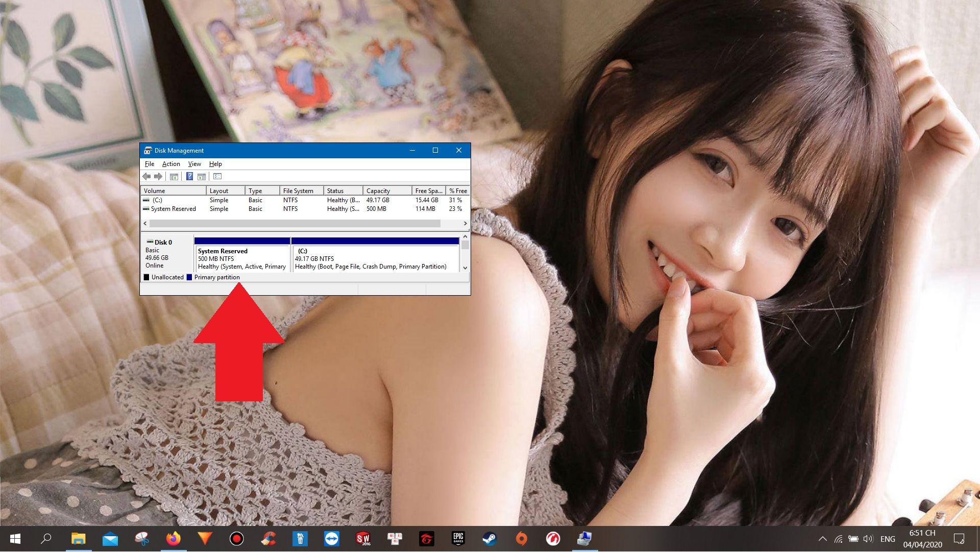
Task: Select the (C:) drive icon in volume list
Action: (x=146, y=200)
